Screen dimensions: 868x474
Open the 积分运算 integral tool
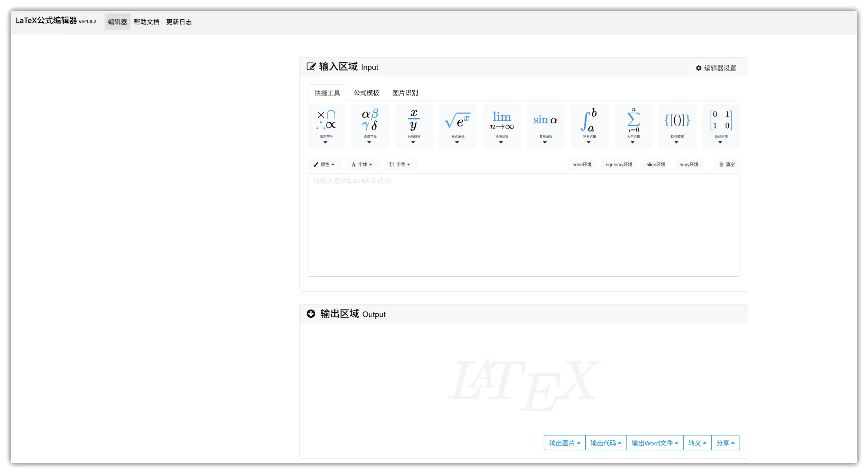tap(589, 126)
